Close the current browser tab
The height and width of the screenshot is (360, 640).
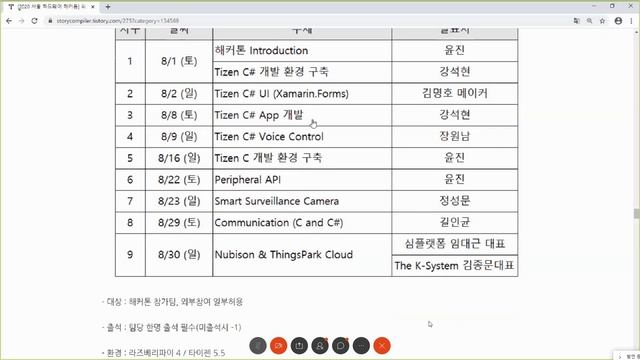click(x=93, y=7)
